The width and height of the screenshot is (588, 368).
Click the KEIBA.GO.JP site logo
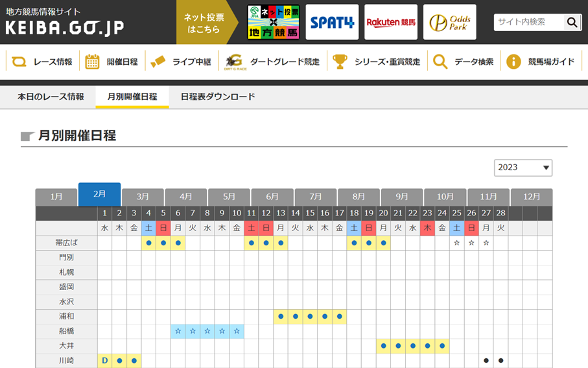click(65, 23)
